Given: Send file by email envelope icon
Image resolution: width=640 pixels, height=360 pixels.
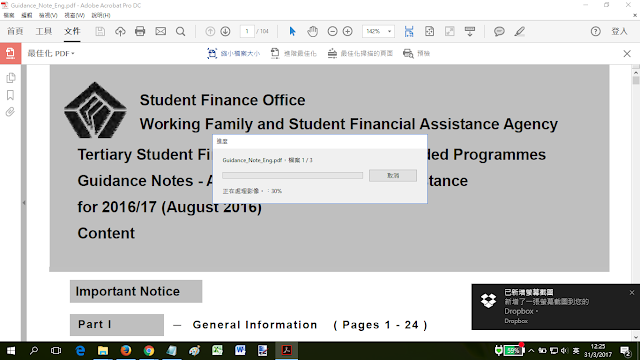Looking at the screenshot, I should click(x=160, y=31).
